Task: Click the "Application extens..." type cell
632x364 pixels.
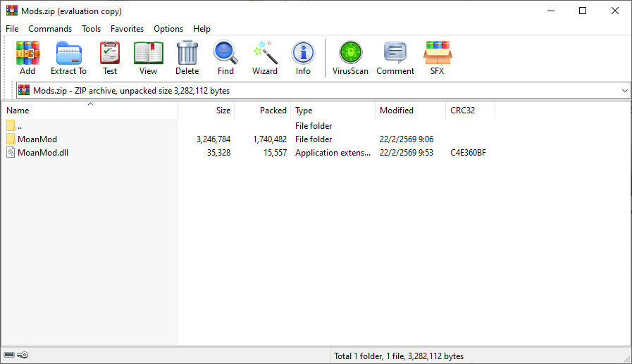Action: pos(333,153)
